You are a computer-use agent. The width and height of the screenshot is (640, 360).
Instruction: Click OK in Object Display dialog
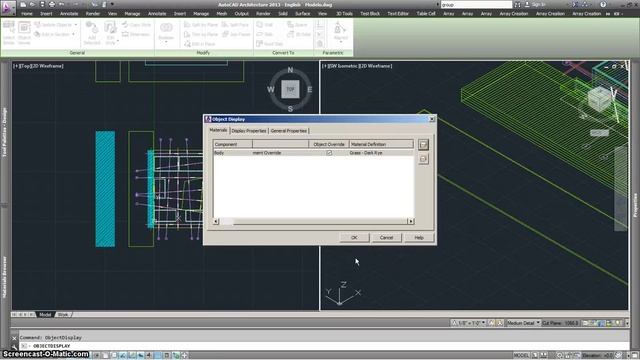354,238
